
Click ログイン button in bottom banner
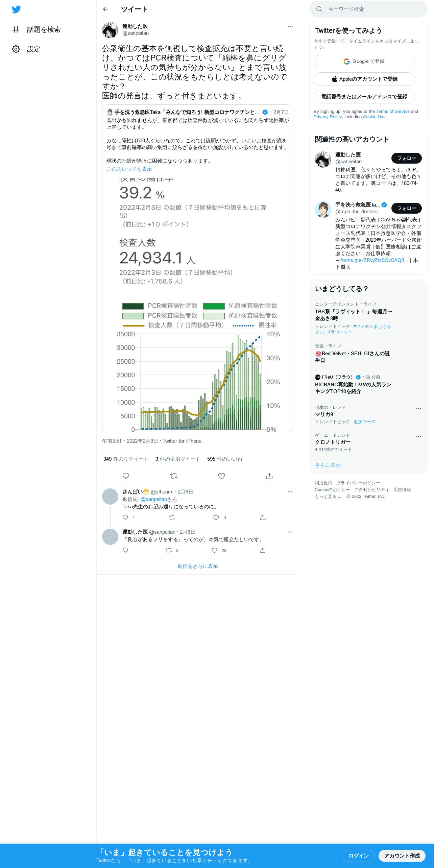click(x=359, y=856)
